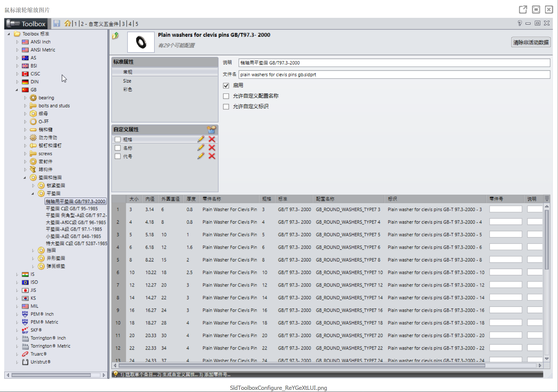Click the tree panel horizontal scrollbar
Screen dimensions: 558x392
coord(51,375)
